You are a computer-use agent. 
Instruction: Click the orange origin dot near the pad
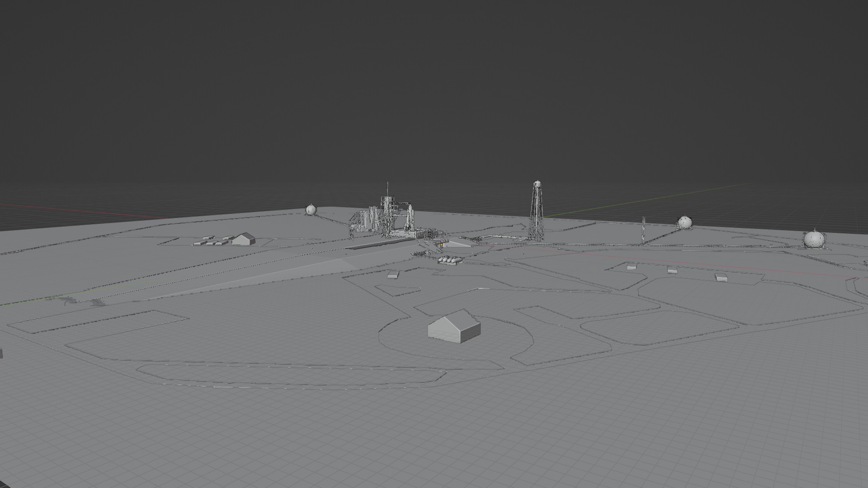tap(441, 244)
